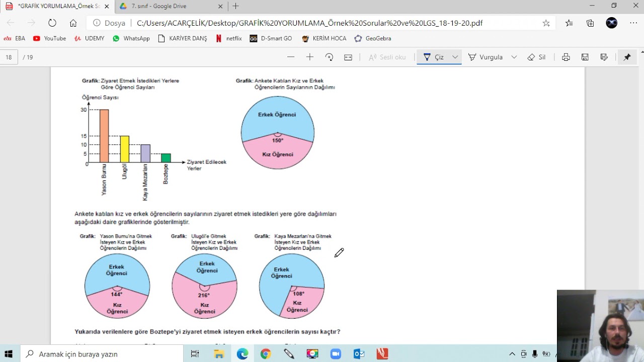Open Outlook from the taskbar
The width and height of the screenshot is (644, 362).
click(x=359, y=354)
